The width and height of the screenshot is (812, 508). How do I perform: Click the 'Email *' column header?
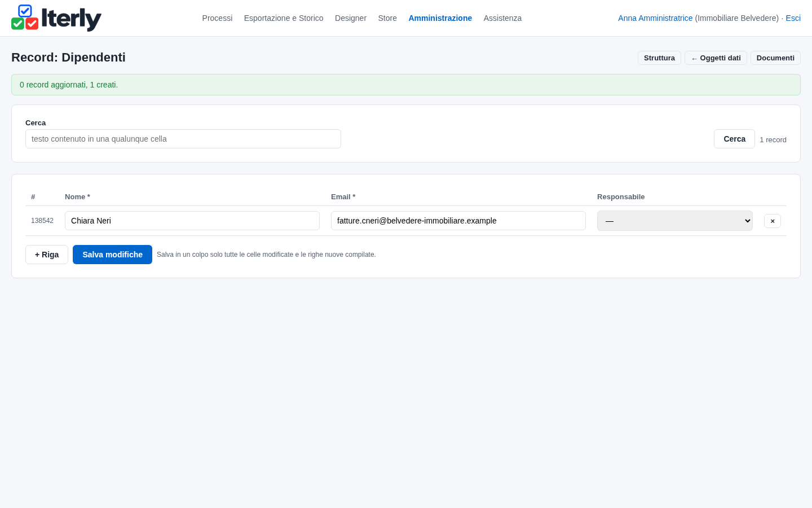click(x=343, y=197)
